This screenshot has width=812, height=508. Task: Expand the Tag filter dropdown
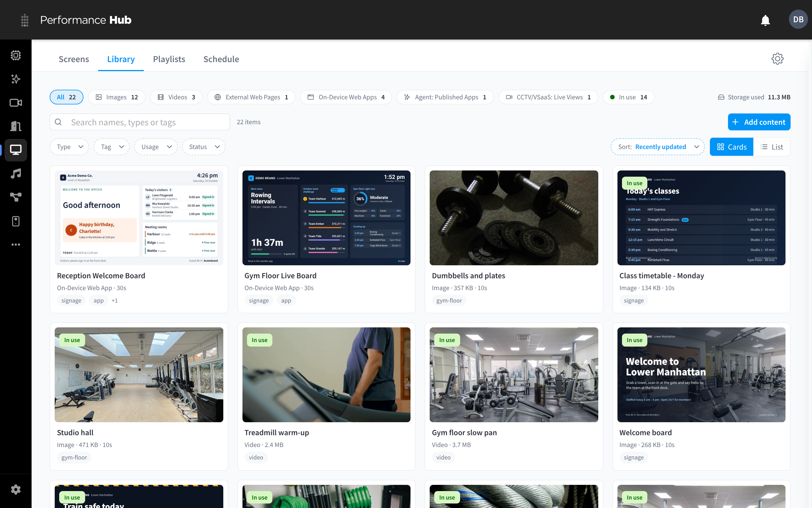point(112,147)
